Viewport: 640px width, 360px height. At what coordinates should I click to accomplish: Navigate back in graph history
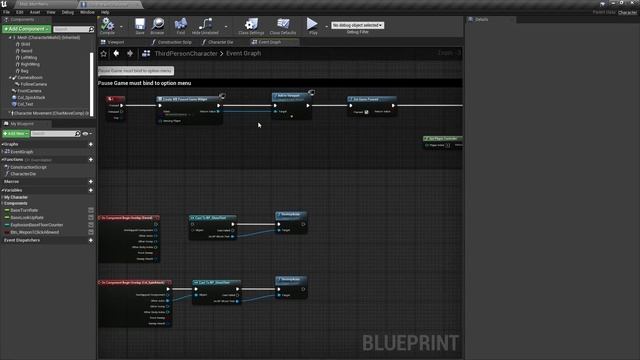[116, 53]
